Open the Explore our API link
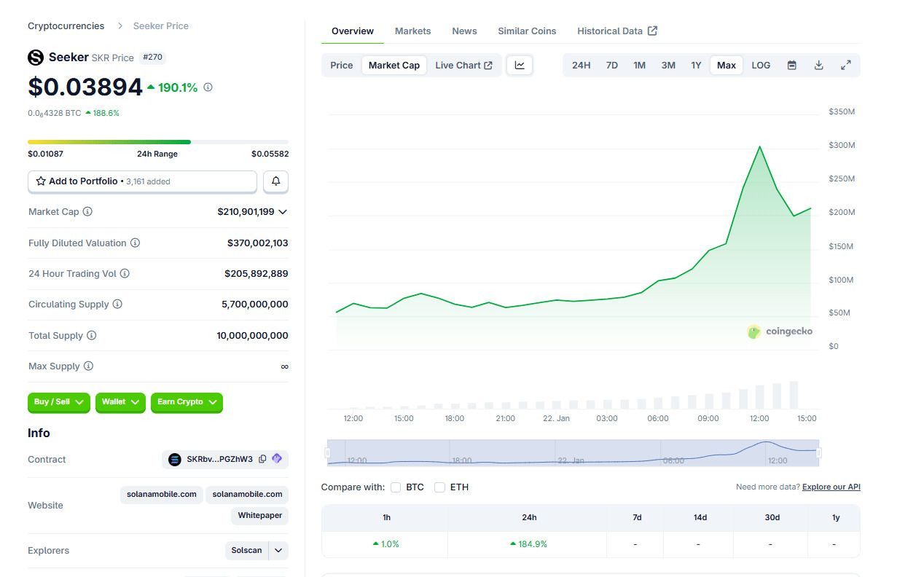The height and width of the screenshot is (577, 924). [831, 487]
